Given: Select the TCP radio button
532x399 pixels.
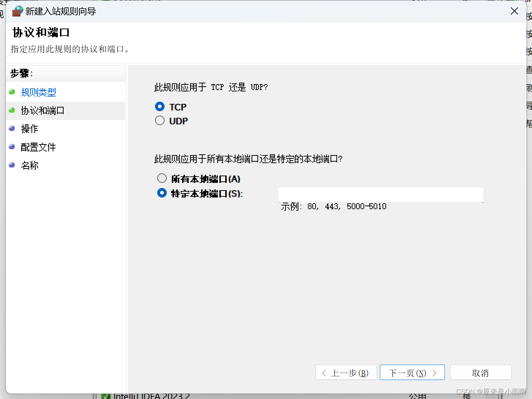Looking at the screenshot, I should pyautogui.click(x=160, y=106).
